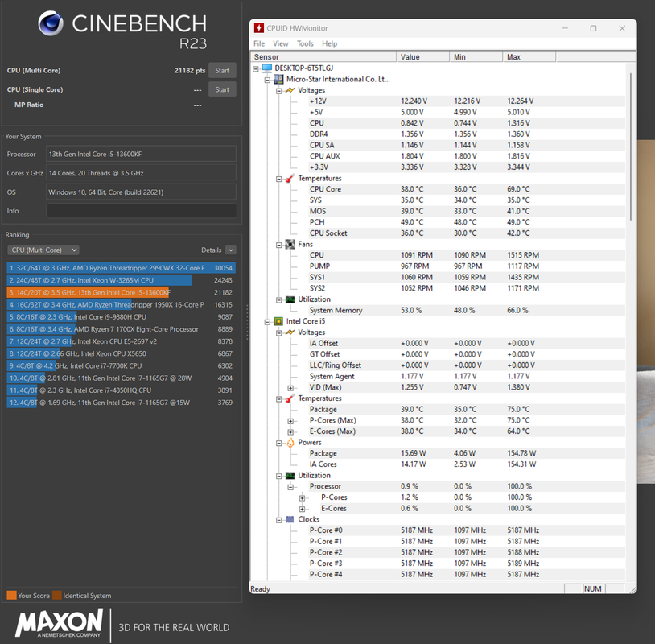Expand the P-Cores (Max) temperatures
Screen dimensions: 655x644
pyautogui.click(x=290, y=421)
